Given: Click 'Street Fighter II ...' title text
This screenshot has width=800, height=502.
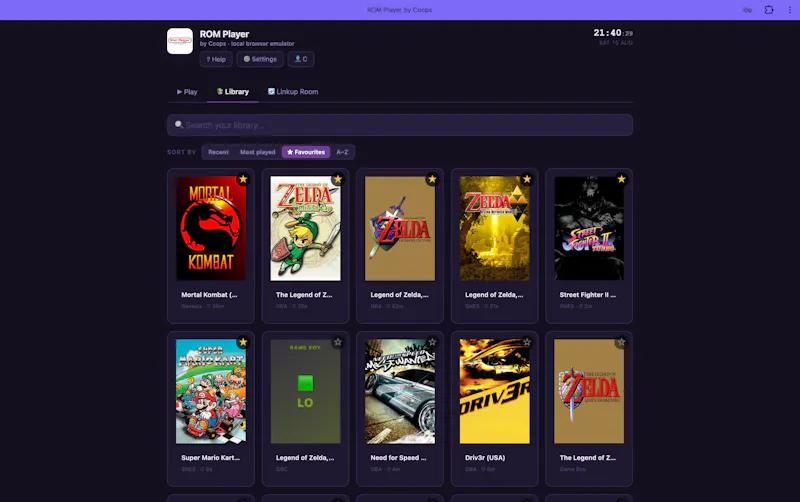Looking at the screenshot, I should [587, 295].
